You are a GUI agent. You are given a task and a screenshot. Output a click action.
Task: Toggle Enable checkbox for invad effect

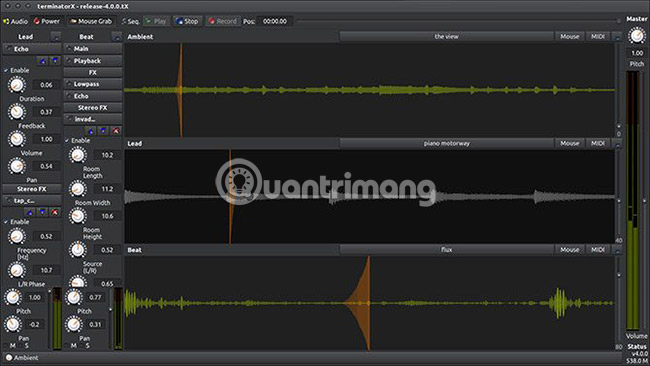pyautogui.click(x=67, y=141)
